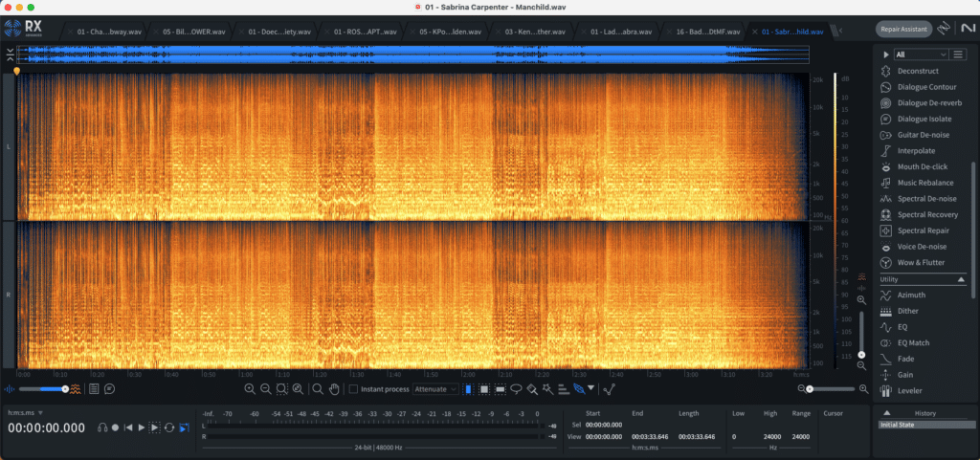Switch to the 16 - Bad...DtMF.wav tab
980x460 pixels.
click(702, 32)
